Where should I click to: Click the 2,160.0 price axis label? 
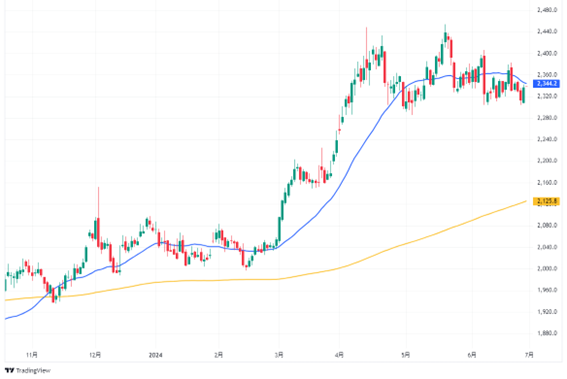tap(547, 183)
